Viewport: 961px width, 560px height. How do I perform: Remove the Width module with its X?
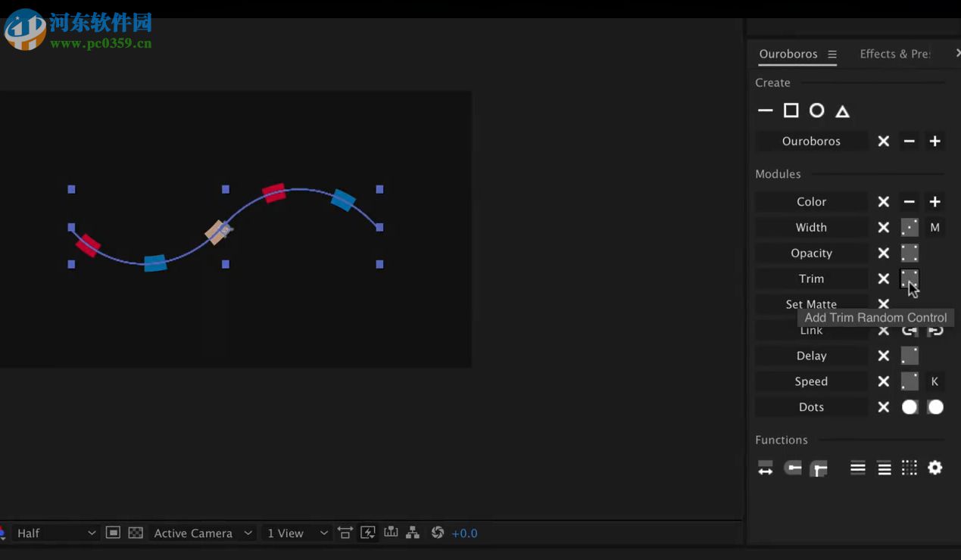883,227
